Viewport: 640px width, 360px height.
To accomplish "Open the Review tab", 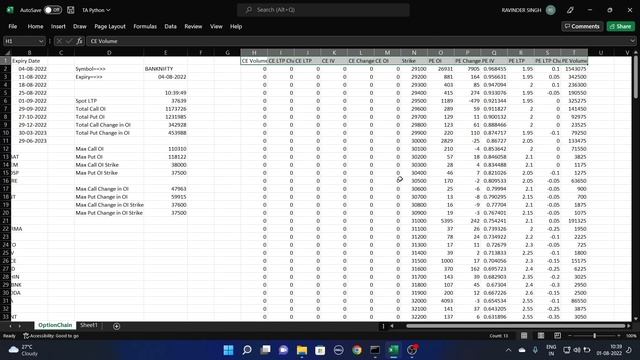I will (193, 26).
